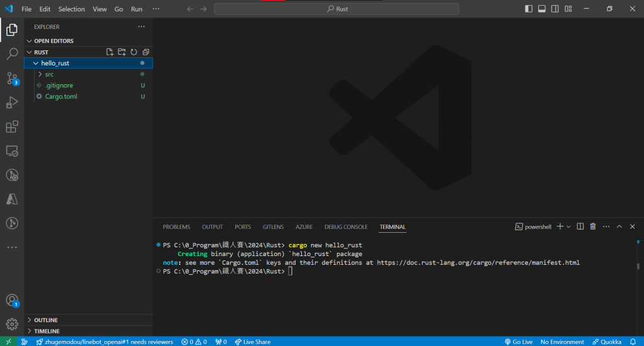Open the Remote Explorer view

(12, 151)
